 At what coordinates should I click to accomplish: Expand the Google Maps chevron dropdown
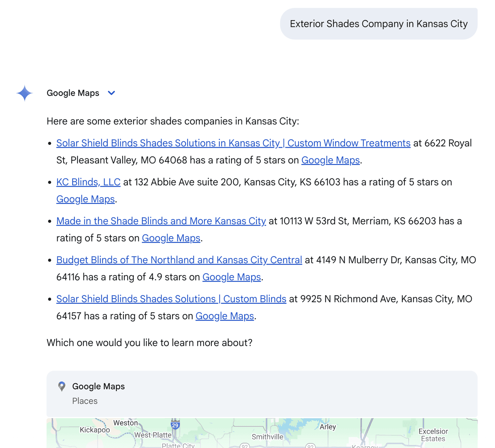pyautogui.click(x=112, y=93)
